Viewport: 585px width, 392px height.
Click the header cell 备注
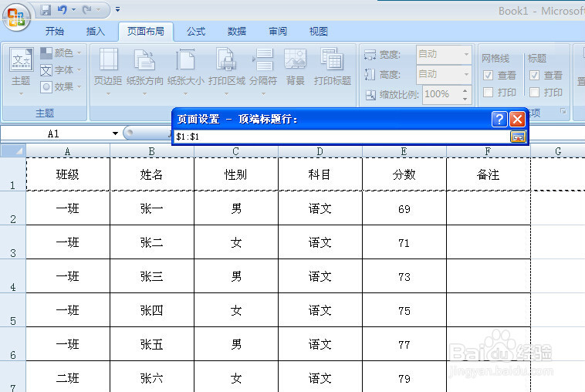coord(489,174)
